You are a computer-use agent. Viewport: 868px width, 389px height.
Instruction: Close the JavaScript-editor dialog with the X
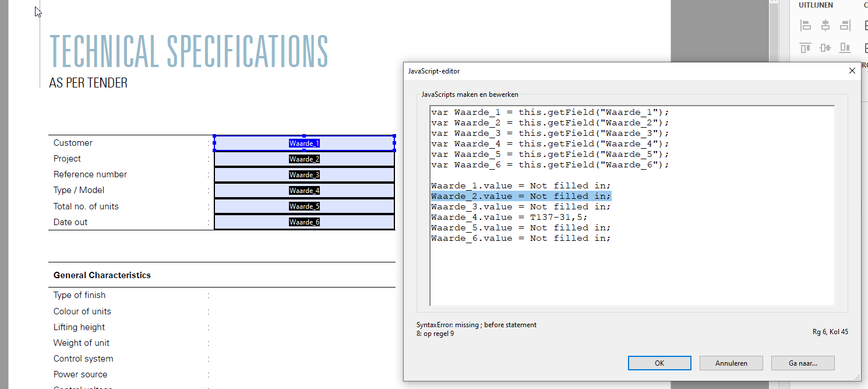click(852, 70)
